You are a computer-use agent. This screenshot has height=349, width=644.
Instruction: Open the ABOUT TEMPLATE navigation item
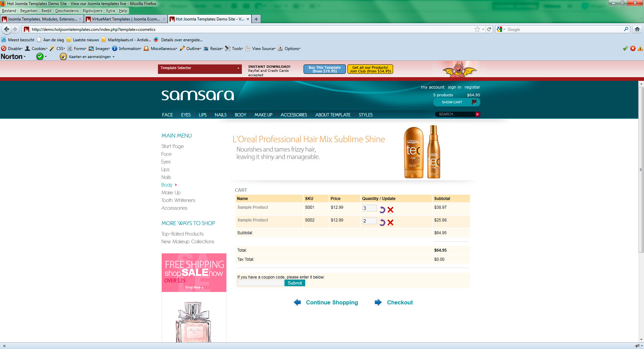tap(333, 115)
